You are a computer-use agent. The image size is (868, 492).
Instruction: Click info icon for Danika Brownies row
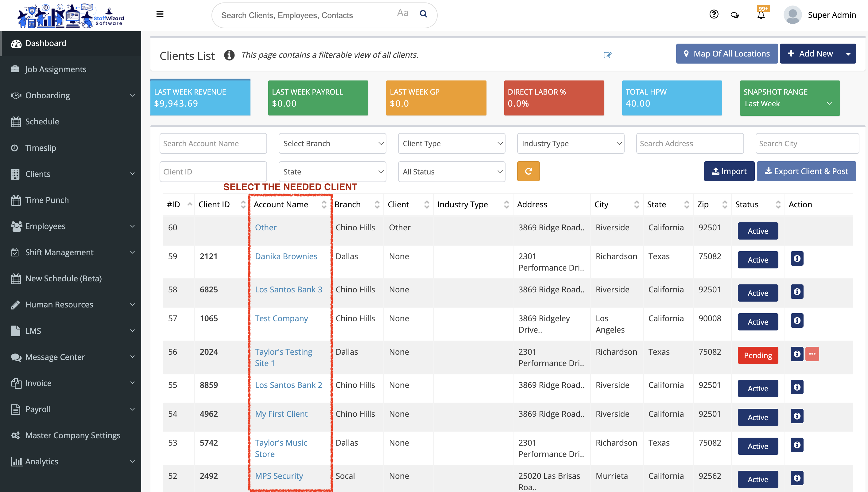coord(797,259)
